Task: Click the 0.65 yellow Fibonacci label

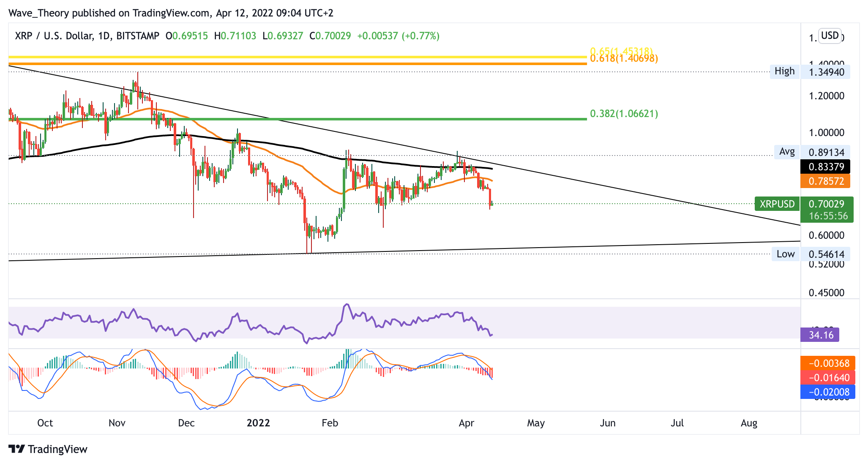Action: pyautogui.click(x=621, y=50)
